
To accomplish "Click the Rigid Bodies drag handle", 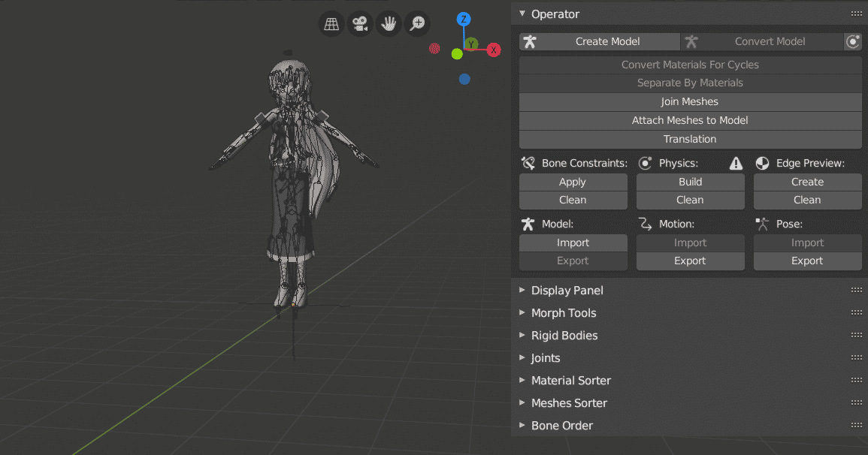I will pos(857,335).
